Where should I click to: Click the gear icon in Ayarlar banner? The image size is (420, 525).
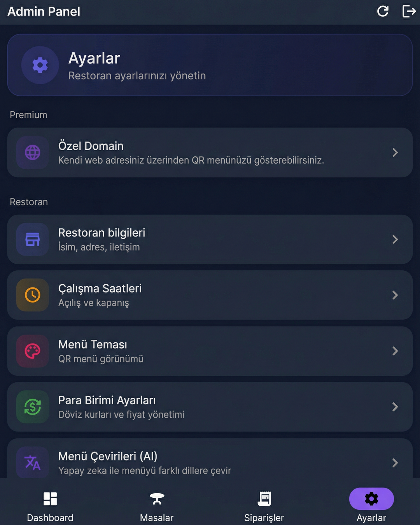tap(40, 65)
